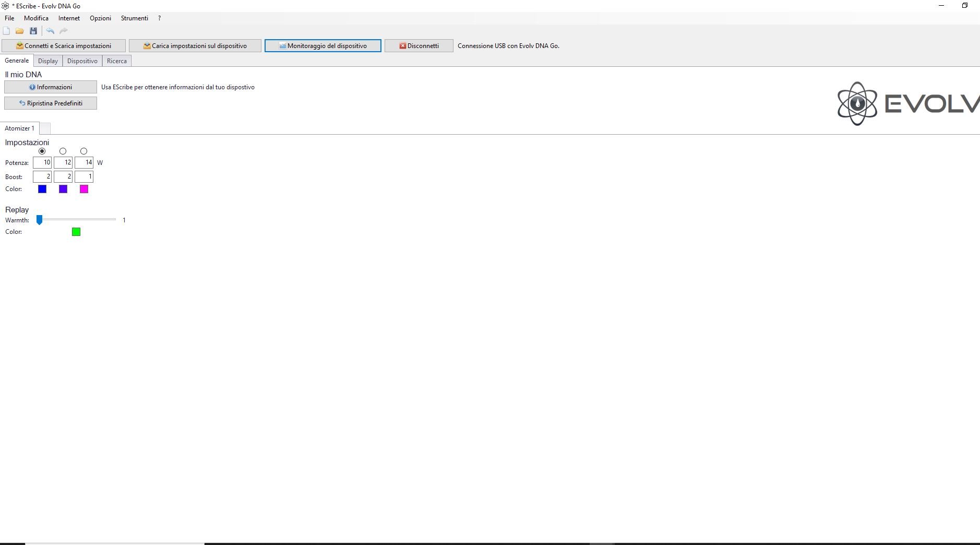This screenshot has width=980, height=545.
Task: Click the Replay Warmth slider handle
Action: click(39, 220)
